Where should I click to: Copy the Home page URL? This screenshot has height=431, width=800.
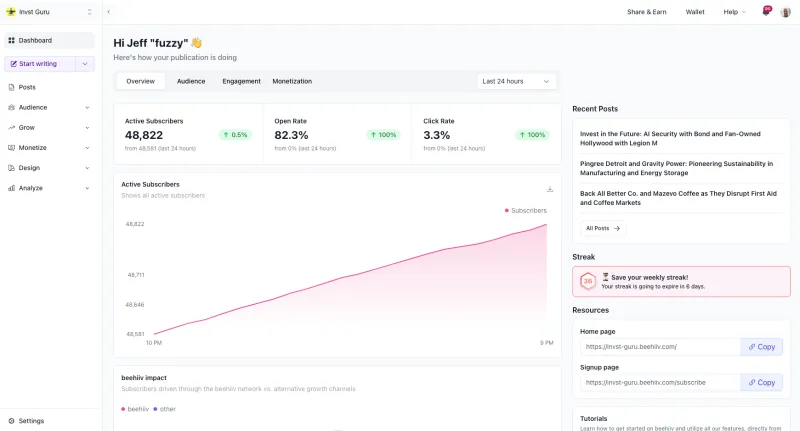point(761,347)
